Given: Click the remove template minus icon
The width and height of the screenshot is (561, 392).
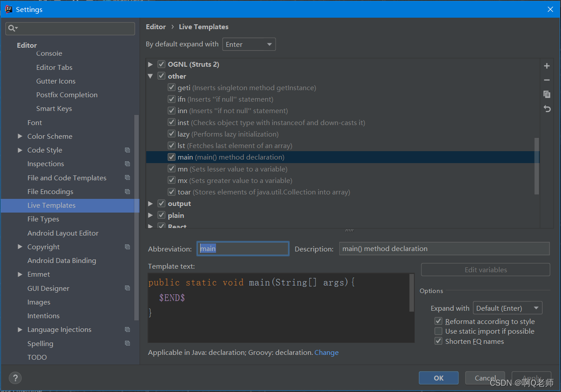Looking at the screenshot, I should tap(547, 80).
